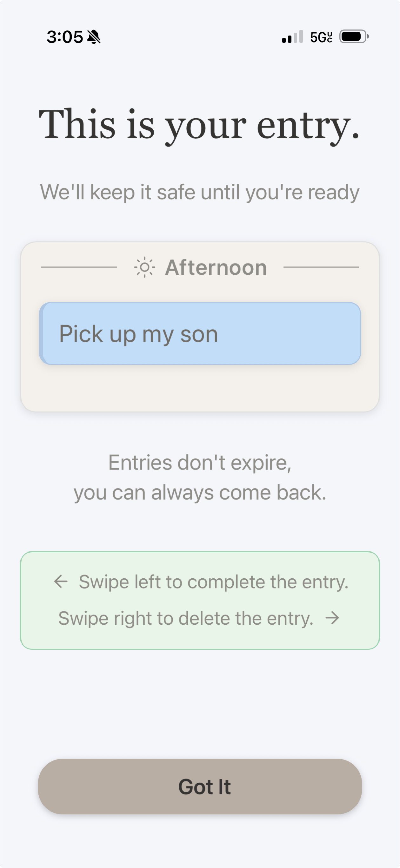Tap "you can always come back." text
Viewport: 400px width, 868px height.
pyautogui.click(x=200, y=493)
